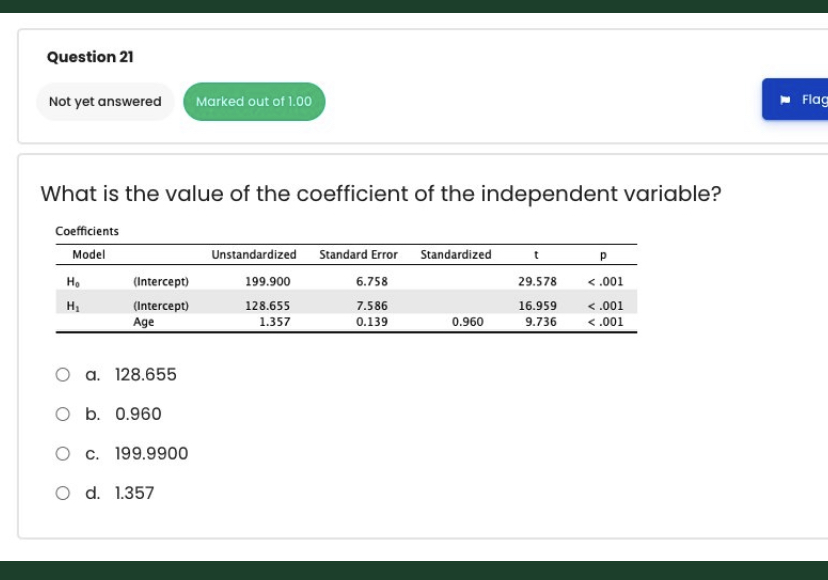
Task: Click the coefficients table image
Action: [x=346, y=279]
